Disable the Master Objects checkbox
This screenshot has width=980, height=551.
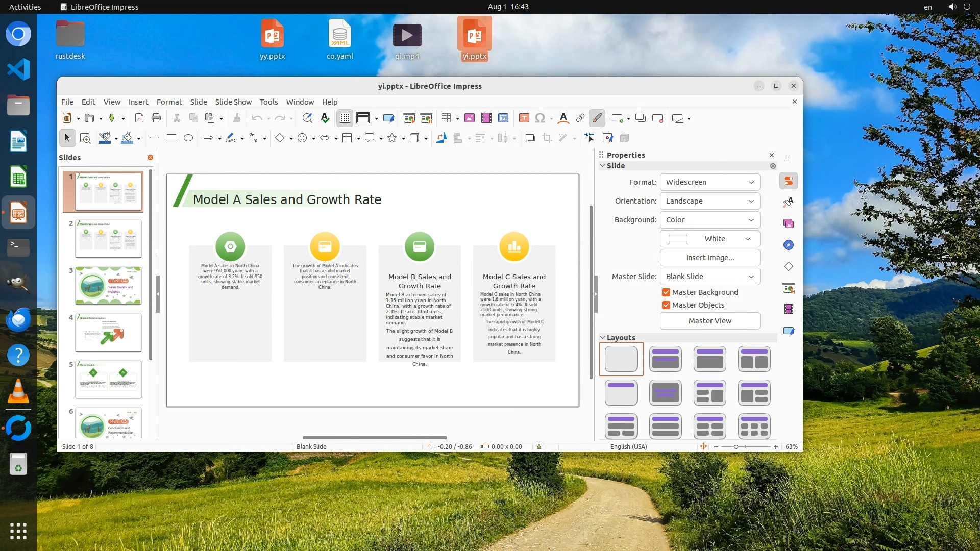pyautogui.click(x=666, y=305)
